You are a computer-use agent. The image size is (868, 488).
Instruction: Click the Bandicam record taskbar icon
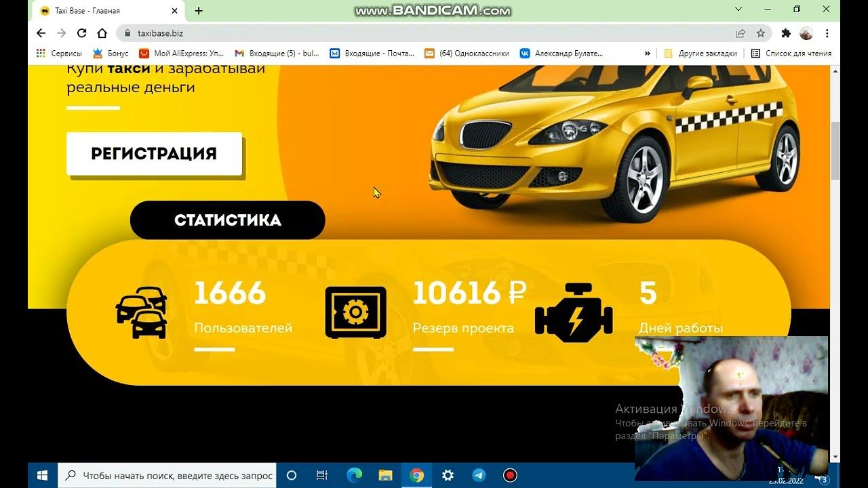tap(510, 476)
